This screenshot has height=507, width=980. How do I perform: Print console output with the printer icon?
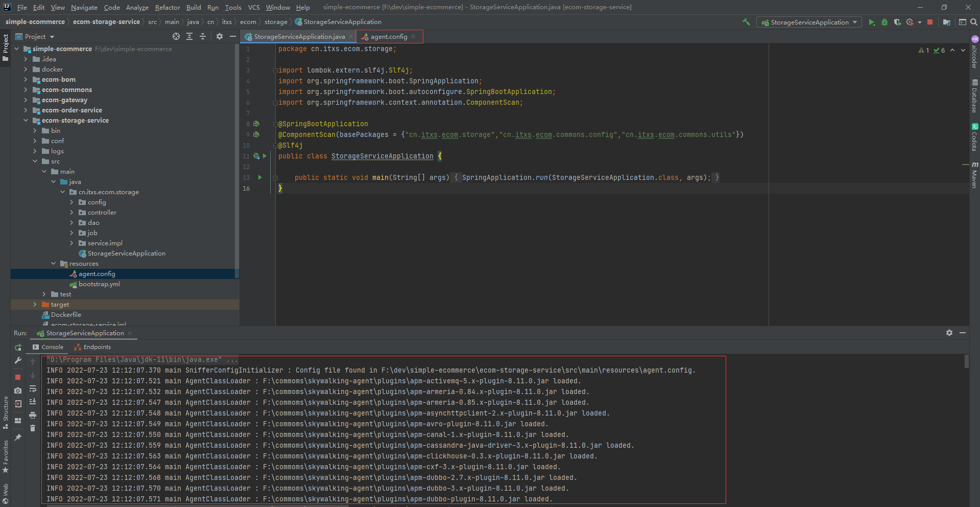coord(33,415)
